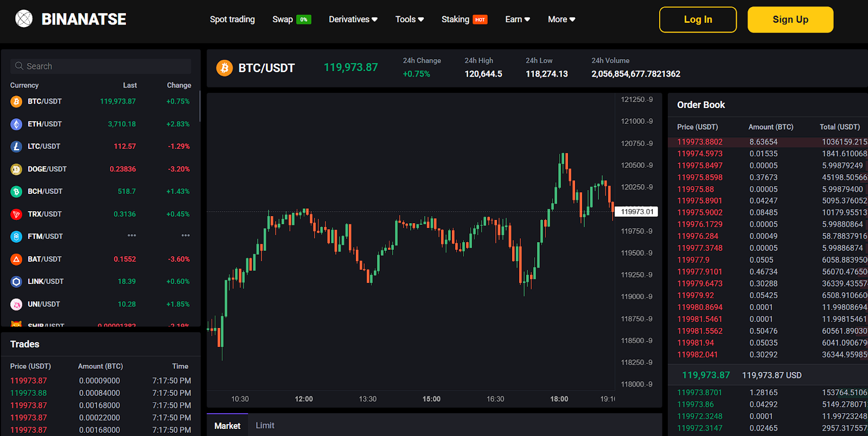This screenshot has width=868, height=436.
Task: Click the currency list scrollbar
Action: tap(199, 106)
